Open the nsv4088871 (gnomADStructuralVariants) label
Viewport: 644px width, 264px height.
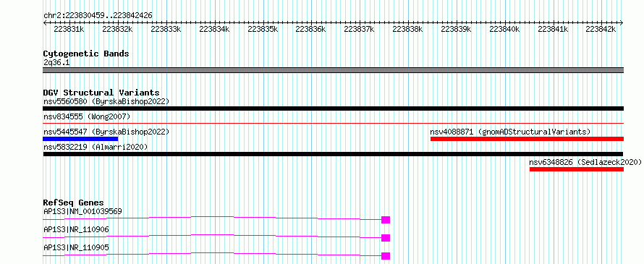click(x=510, y=132)
